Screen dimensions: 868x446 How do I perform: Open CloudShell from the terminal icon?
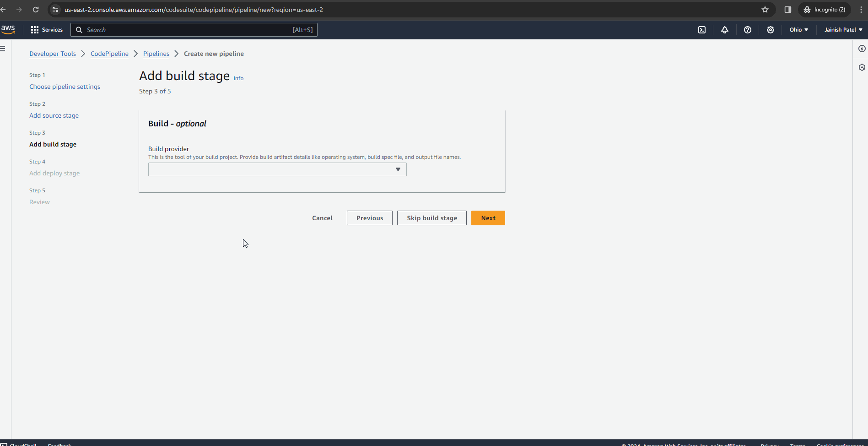pyautogui.click(x=702, y=29)
